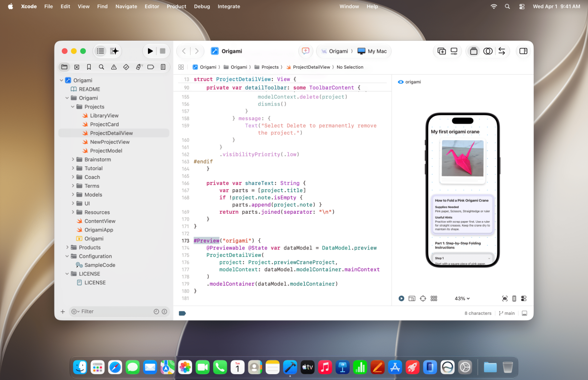Add a new file with plus button
This screenshot has height=380, width=588.
(63, 312)
